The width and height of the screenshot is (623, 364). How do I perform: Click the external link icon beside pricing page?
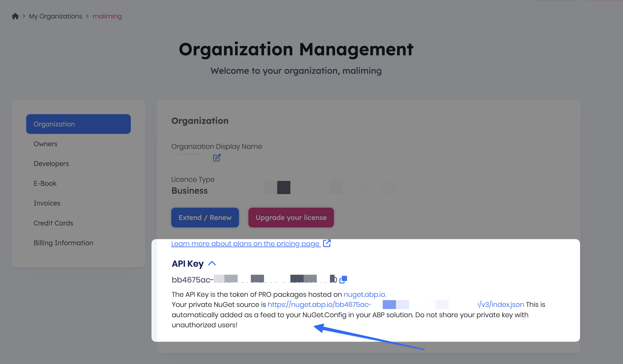[327, 243]
